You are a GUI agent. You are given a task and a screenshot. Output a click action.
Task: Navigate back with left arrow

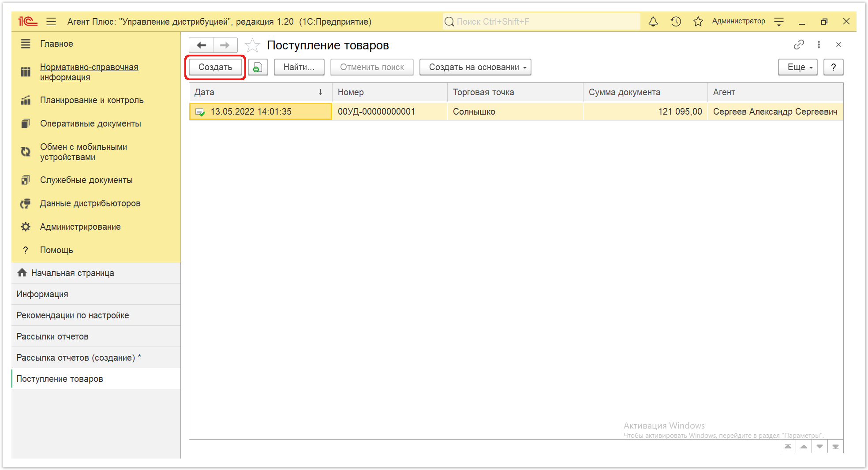point(202,45)
